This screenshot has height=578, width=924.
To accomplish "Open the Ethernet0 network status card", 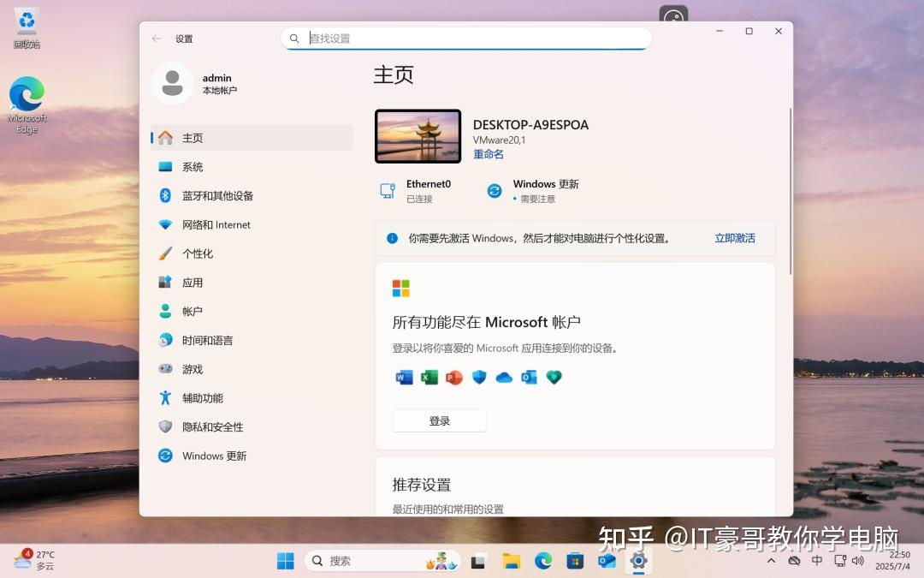I will click(x=428, y=189).
